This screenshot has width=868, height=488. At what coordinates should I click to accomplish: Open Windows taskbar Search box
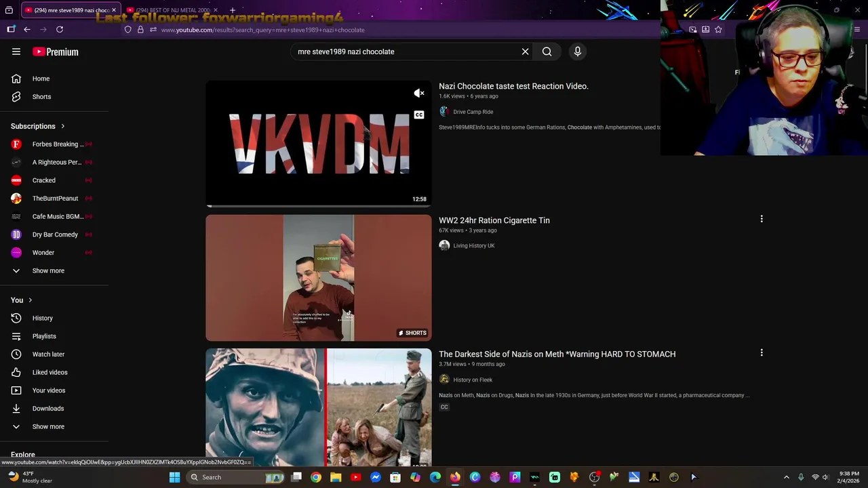(235, 477)
